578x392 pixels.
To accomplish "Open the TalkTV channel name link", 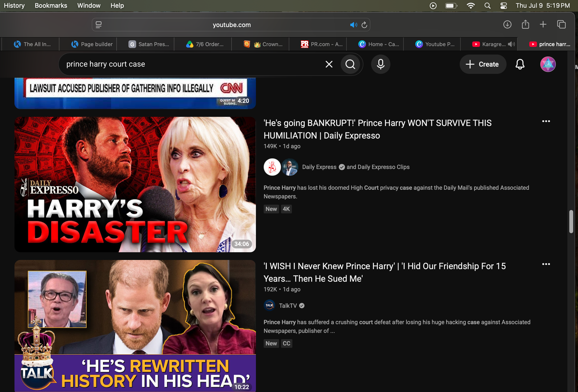I will click(288, 306).
